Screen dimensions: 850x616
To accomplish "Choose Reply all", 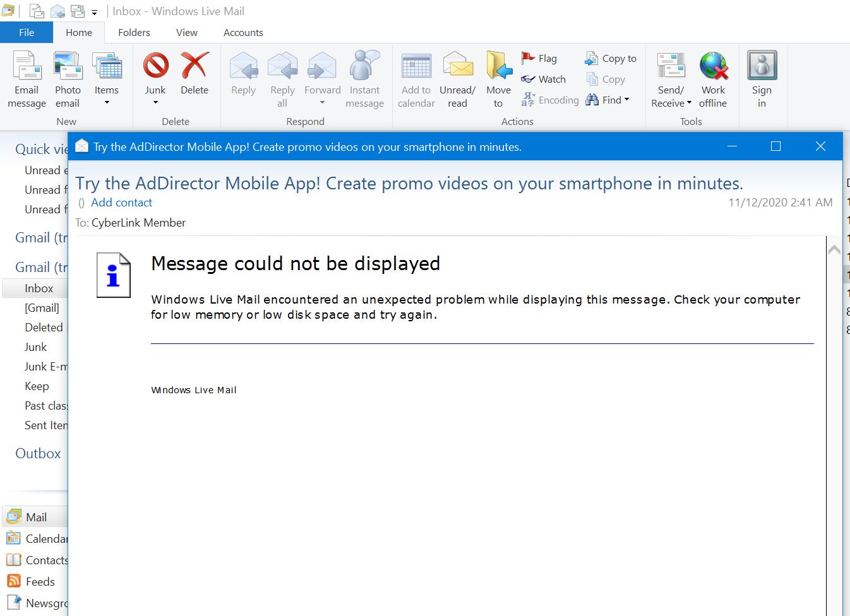I will pyautogui.click(x=282, y=80).
